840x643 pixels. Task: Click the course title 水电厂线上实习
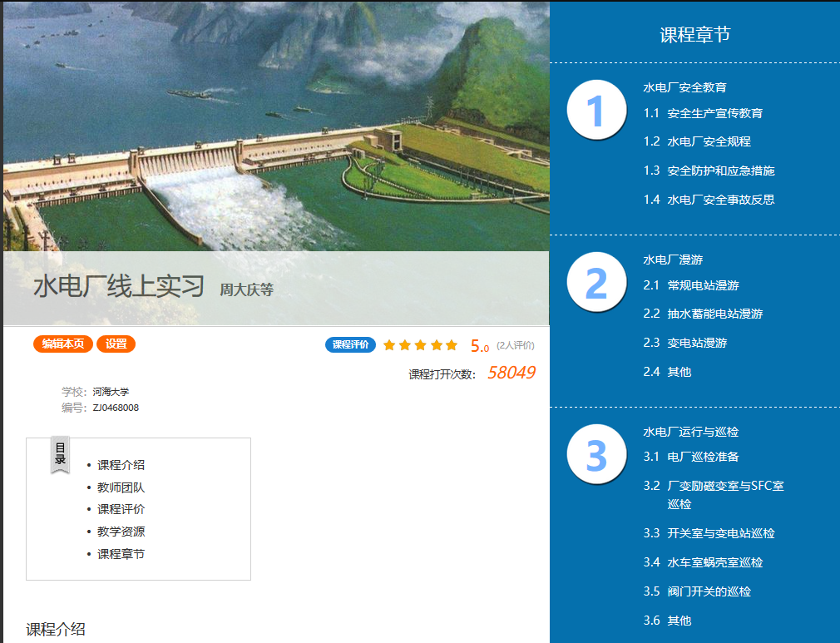pyautogui.click(x=119, y=287)
